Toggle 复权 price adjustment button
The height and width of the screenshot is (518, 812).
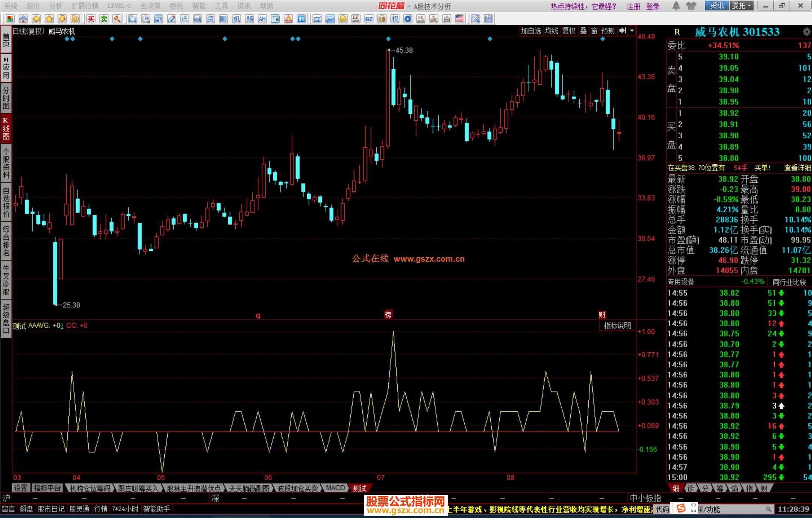[x=568, y=31]
